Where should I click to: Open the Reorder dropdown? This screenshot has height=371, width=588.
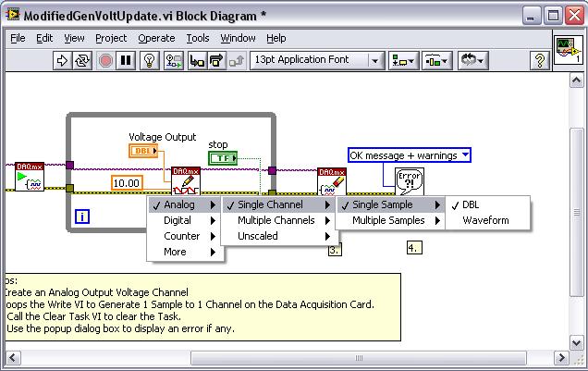[x=472, y=60]
